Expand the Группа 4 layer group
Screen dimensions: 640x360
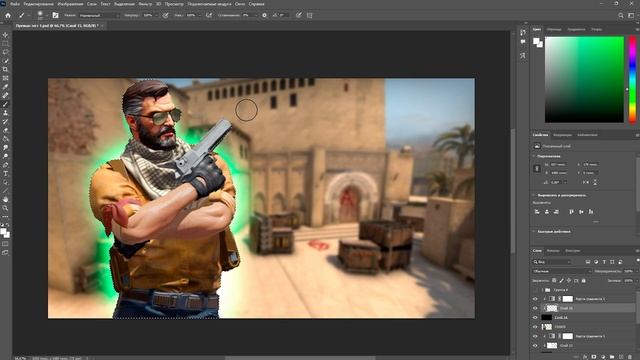click(542, 290)
